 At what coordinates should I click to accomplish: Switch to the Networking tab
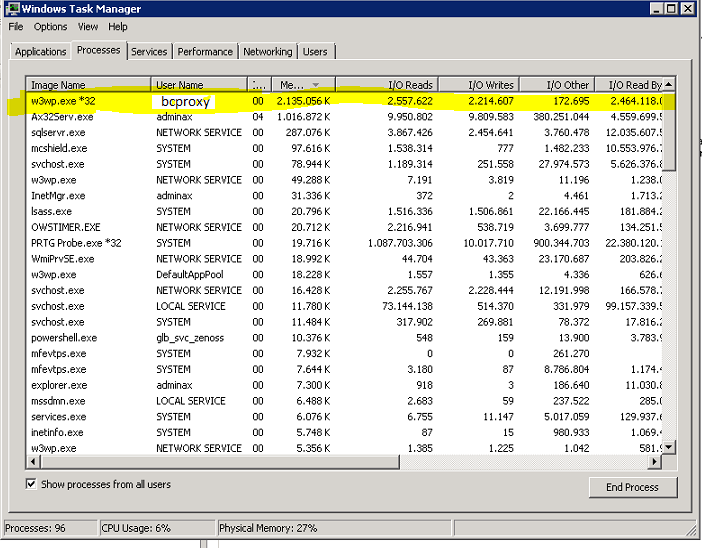click(x=268, y=51)
